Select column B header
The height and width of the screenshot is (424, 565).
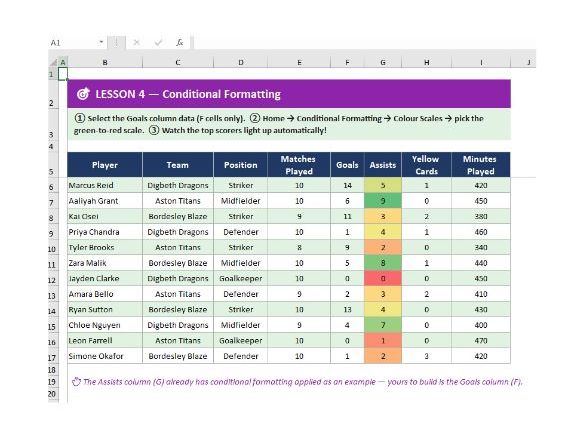tap(105, 62)
